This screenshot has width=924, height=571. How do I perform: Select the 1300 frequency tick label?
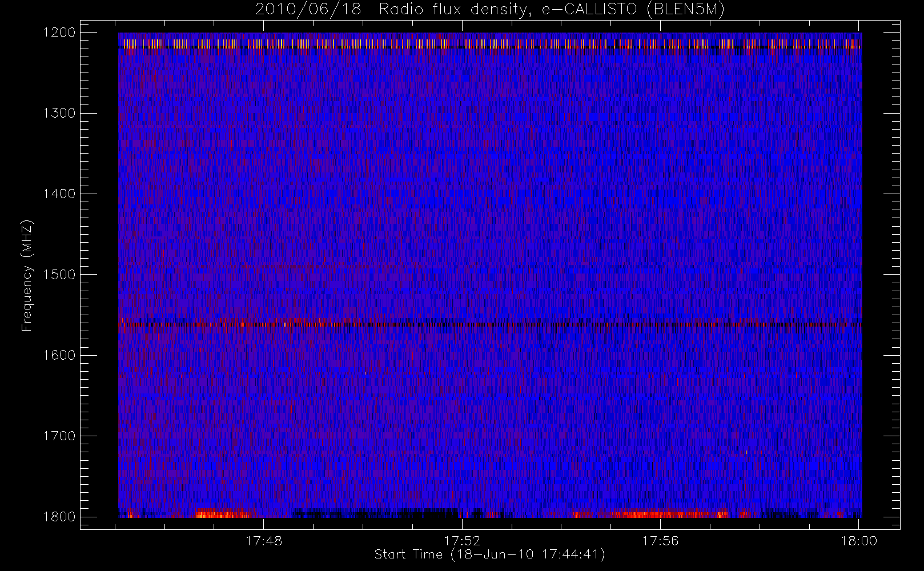pyautogui.click(x=59, y=113)
